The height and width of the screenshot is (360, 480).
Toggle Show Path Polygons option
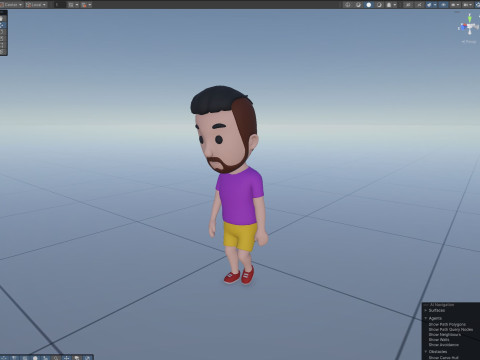[x=447, y=324]
